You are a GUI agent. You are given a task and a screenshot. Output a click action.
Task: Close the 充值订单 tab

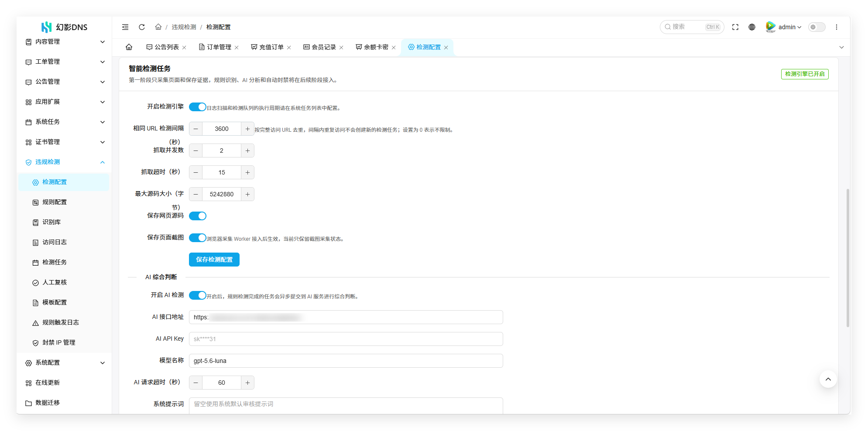pyautogui.click(x=289, y=48)
